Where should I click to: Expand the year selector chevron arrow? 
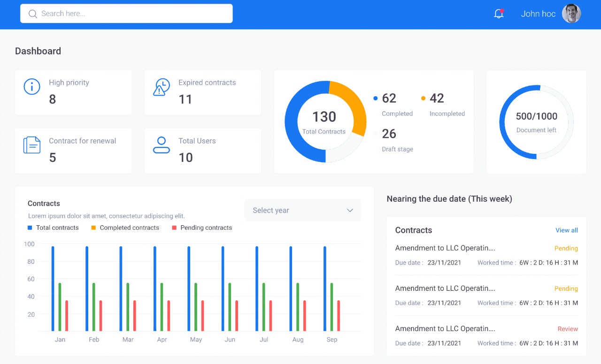[350, 210]
